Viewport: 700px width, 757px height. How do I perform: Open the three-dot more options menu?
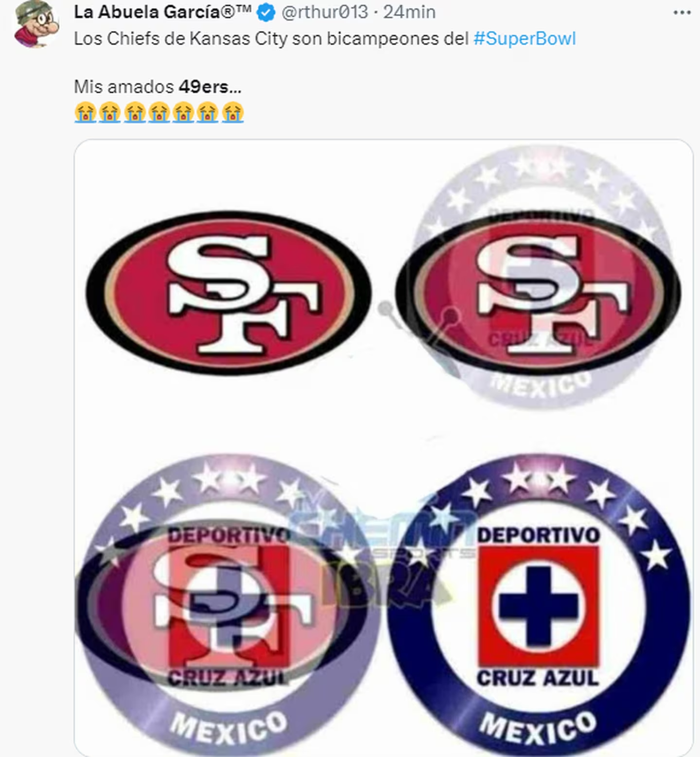coord(682,13)
